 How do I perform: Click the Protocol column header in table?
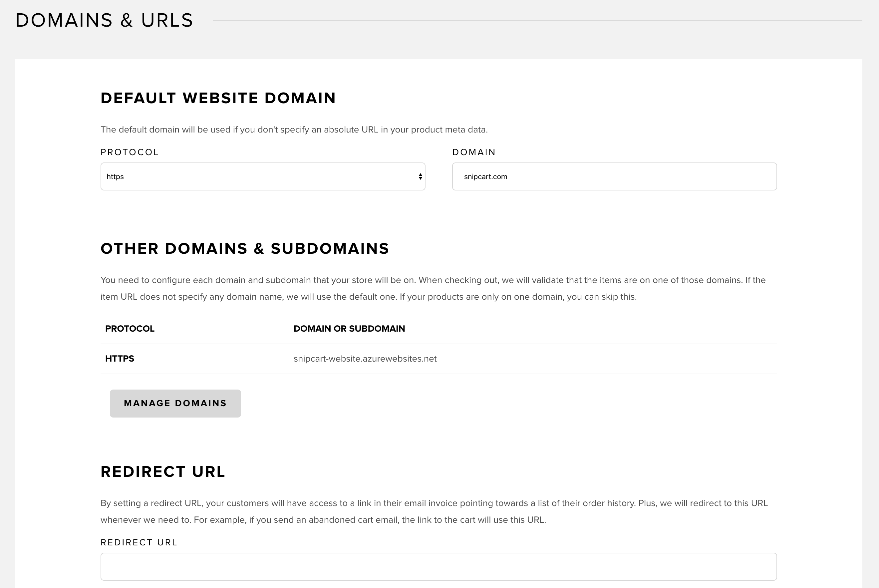coord(130,329)
